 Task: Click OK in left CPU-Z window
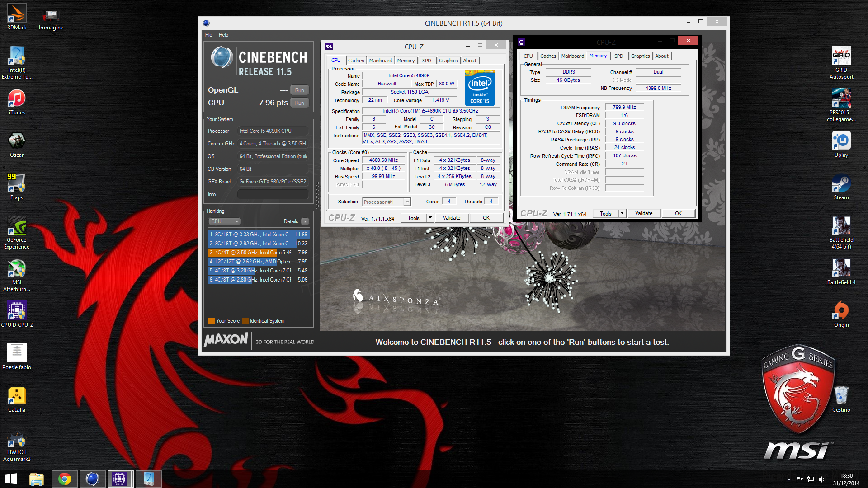coord(486,218)
